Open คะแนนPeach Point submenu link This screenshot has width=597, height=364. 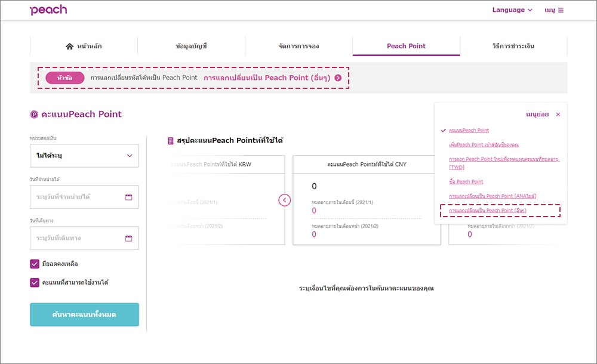point(469,130)
